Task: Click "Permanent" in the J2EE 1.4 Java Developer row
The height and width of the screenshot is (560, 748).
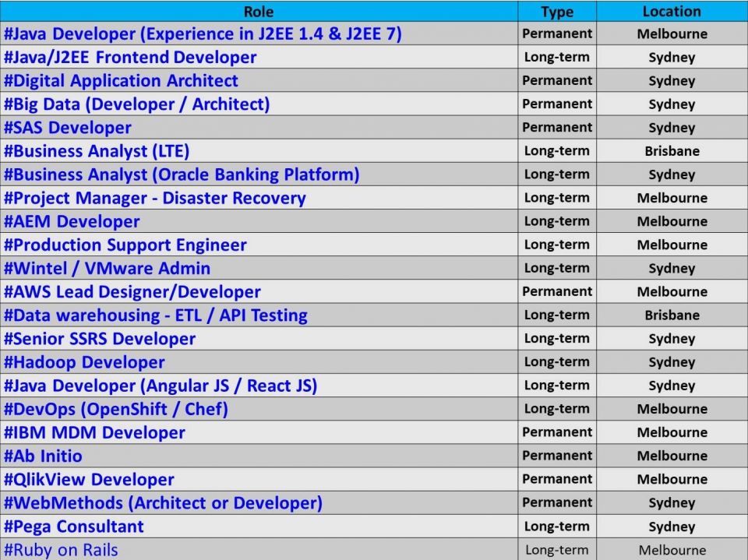Action: 557,33
